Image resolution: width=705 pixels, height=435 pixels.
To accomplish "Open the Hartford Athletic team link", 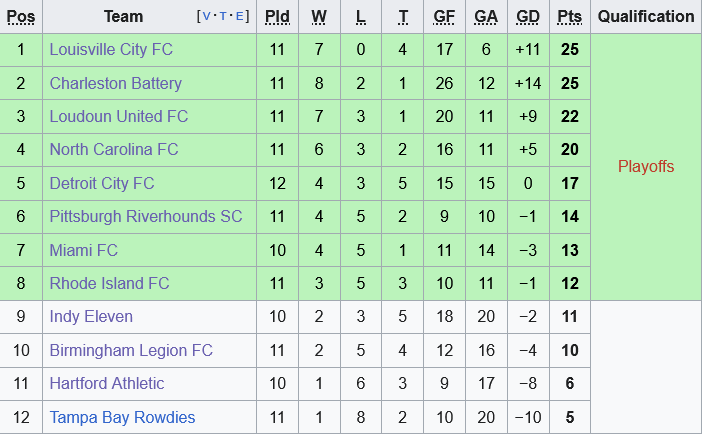I will 107,384.
